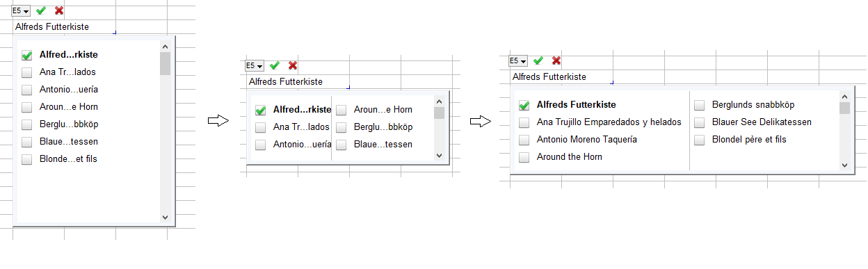
Task: Click the red cancel X in the middle panel
Action: (x=293, y=65)
